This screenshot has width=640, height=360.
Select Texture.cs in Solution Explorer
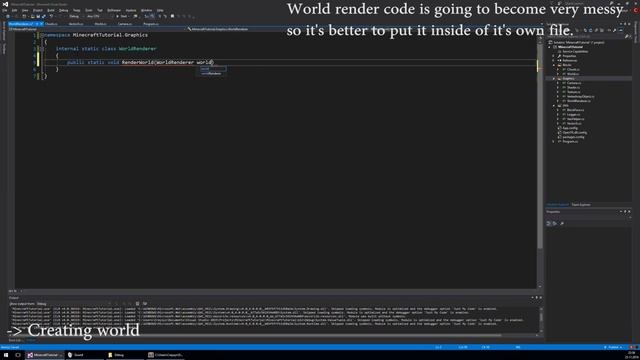pos(573,92)
